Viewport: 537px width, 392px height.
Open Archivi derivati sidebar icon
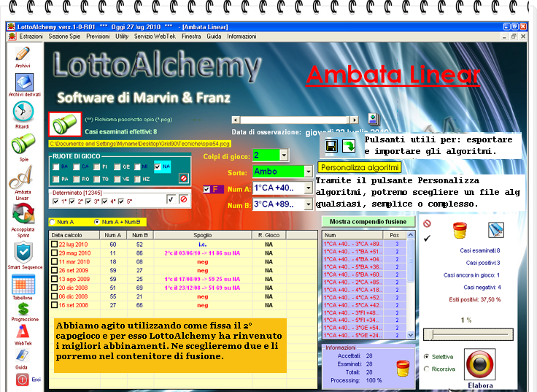(24, 82)
